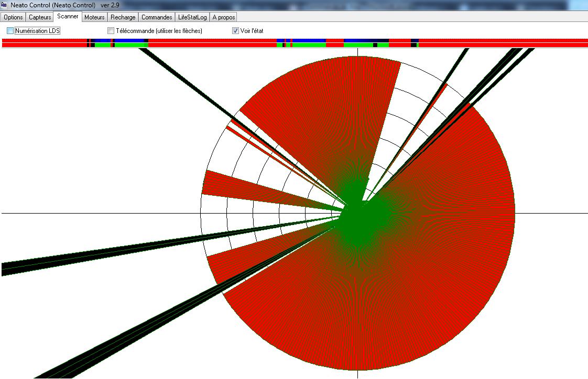Open the Recharge tab
Viewport: 588px width, 379px height.
pyautogui.click(x=123, y=17)
